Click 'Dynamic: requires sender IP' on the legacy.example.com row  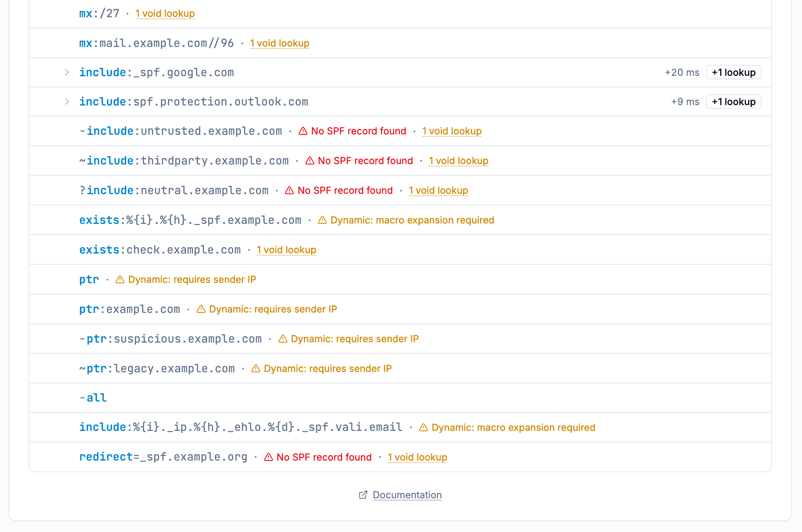point(328,368)
